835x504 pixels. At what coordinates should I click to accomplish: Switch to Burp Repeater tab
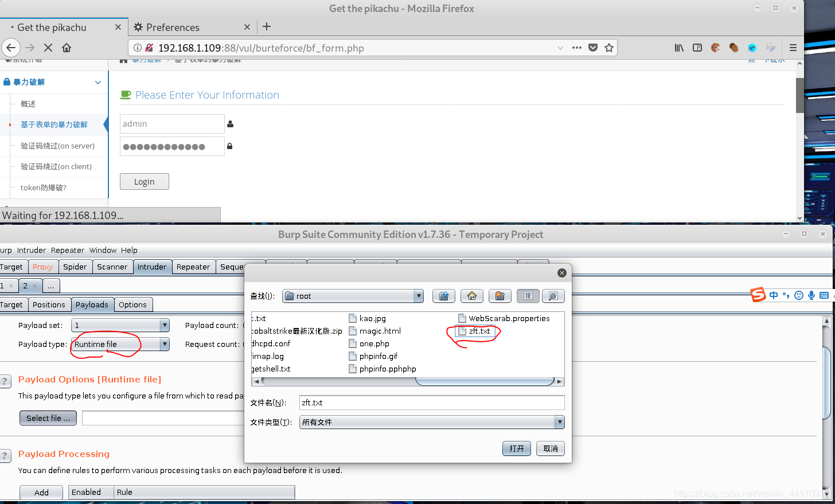tap(193, 267)
